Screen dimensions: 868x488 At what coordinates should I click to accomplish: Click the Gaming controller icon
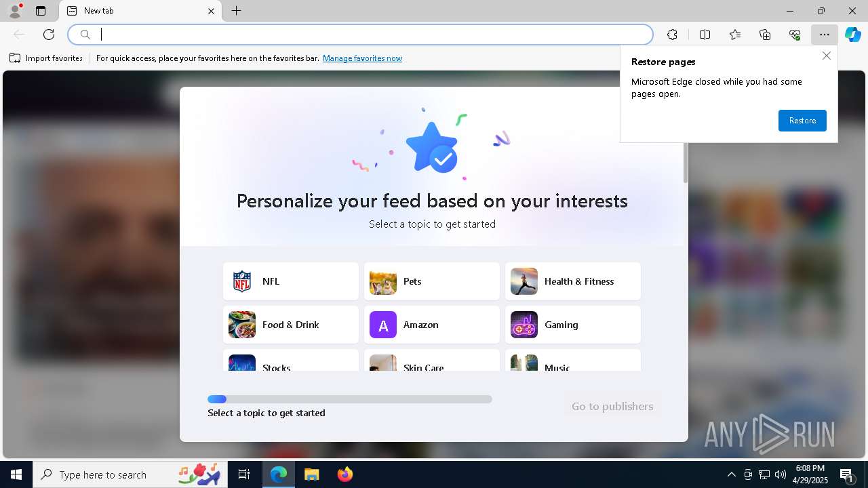coord(524,325)
